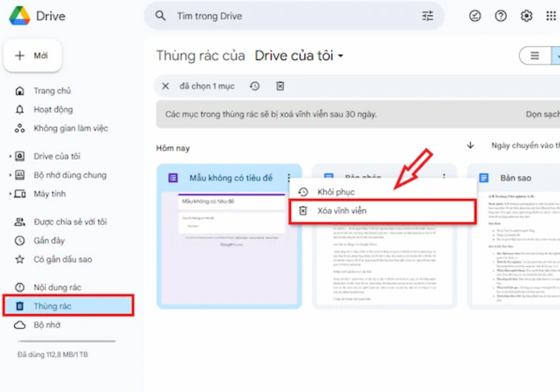Click Dọn sạch thùng rác button
The image size is (560, 392).
(543, 114)
